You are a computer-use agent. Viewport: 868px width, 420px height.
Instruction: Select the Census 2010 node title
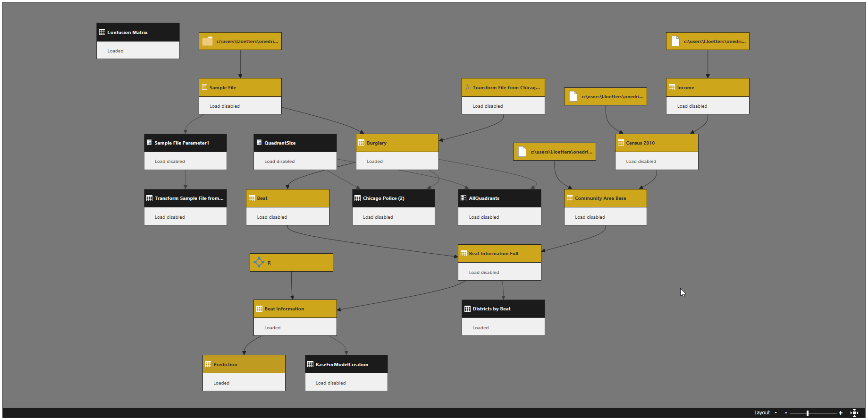pyautogui.click(x=640, y=143)
